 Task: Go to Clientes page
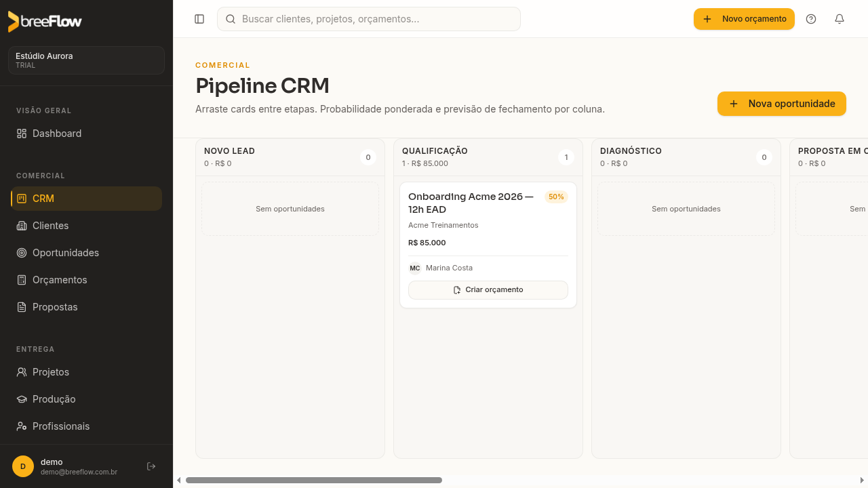point(86,226)
